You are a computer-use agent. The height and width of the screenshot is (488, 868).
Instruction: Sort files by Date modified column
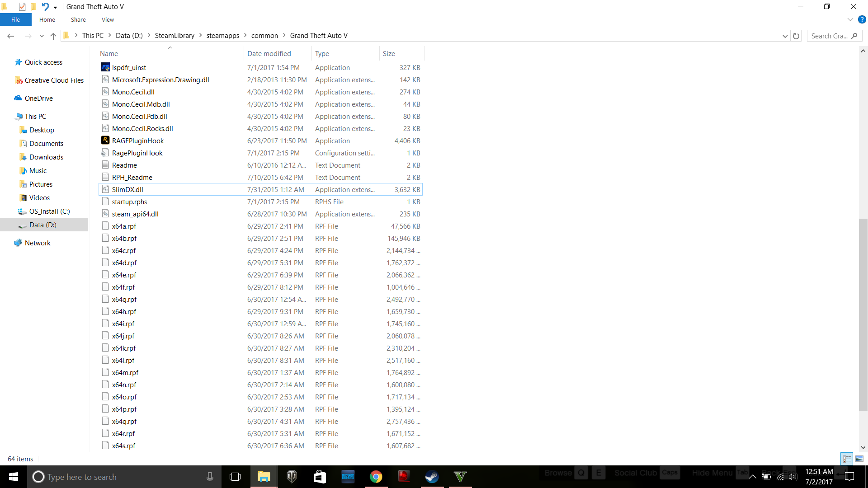coord(269,53)
